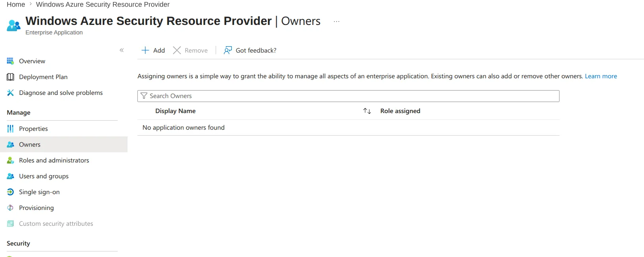644x257 pixels.
Task: Open Deployment Plan menu item
Action: (x=43, y=77)
